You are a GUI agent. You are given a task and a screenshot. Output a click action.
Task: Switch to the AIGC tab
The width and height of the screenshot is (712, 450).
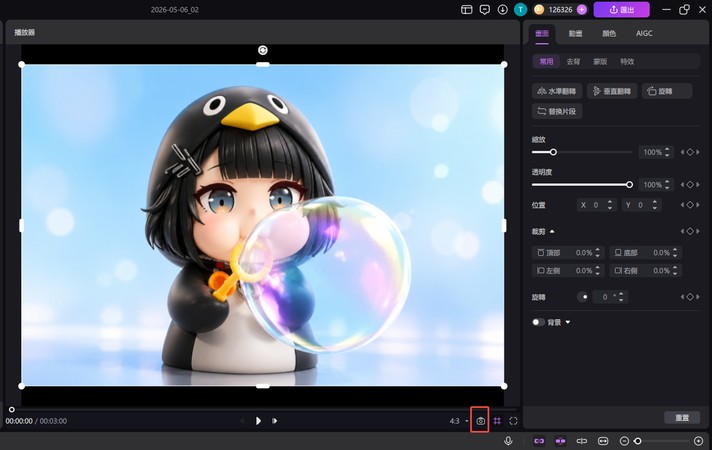click(644, 34)
